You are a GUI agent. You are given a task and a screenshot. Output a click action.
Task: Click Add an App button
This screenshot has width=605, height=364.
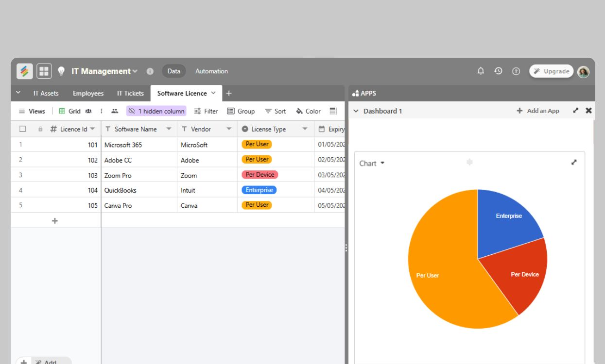(x=538, y=111)
